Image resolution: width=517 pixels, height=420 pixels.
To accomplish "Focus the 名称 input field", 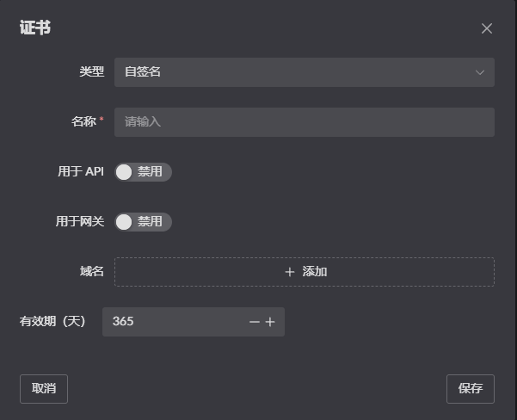I will (x=304, y=122).
